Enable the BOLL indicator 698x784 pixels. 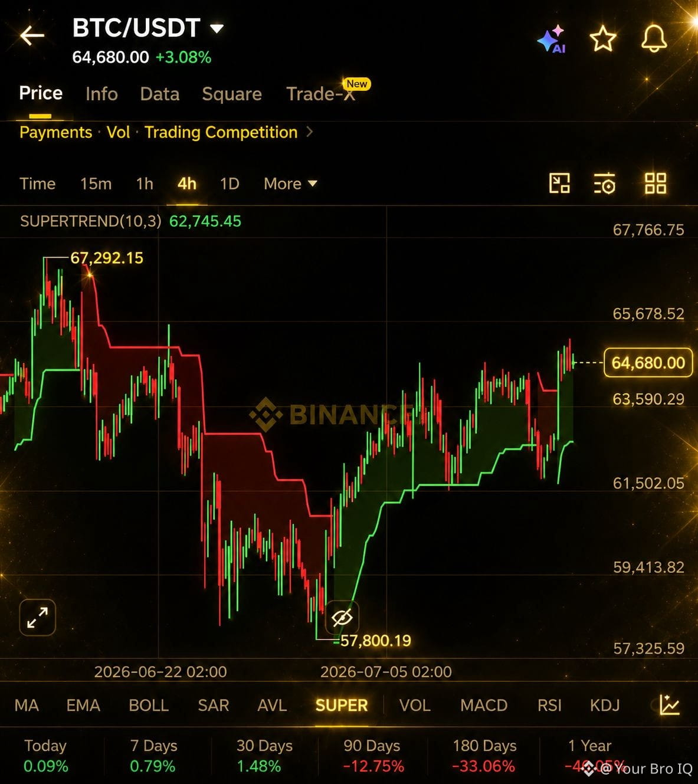click(x=149, y=706)
